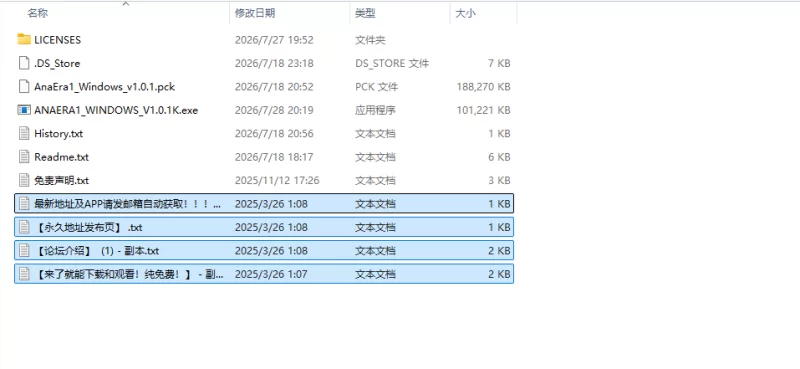Image resolution: width=800 pixels, height=369 pixels.
Task: Select file name 【永久地址发布页】.txt
Action: 88,228
